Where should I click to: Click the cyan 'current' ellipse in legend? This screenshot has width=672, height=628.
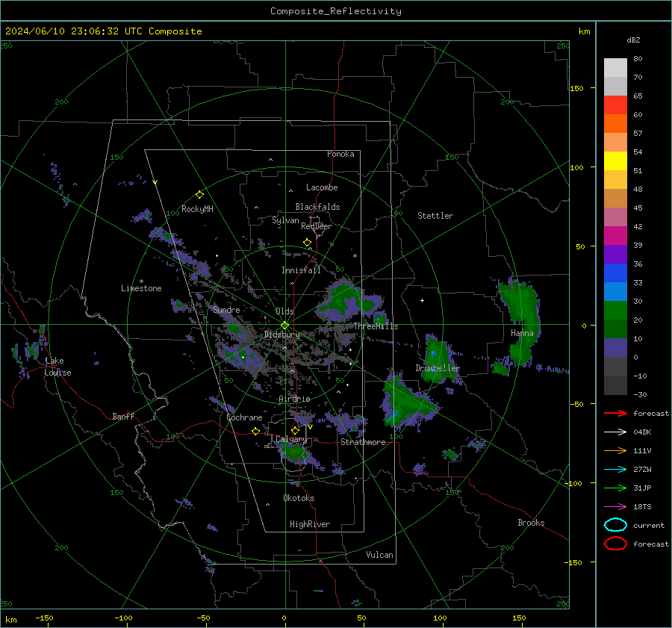pos(615,525)
